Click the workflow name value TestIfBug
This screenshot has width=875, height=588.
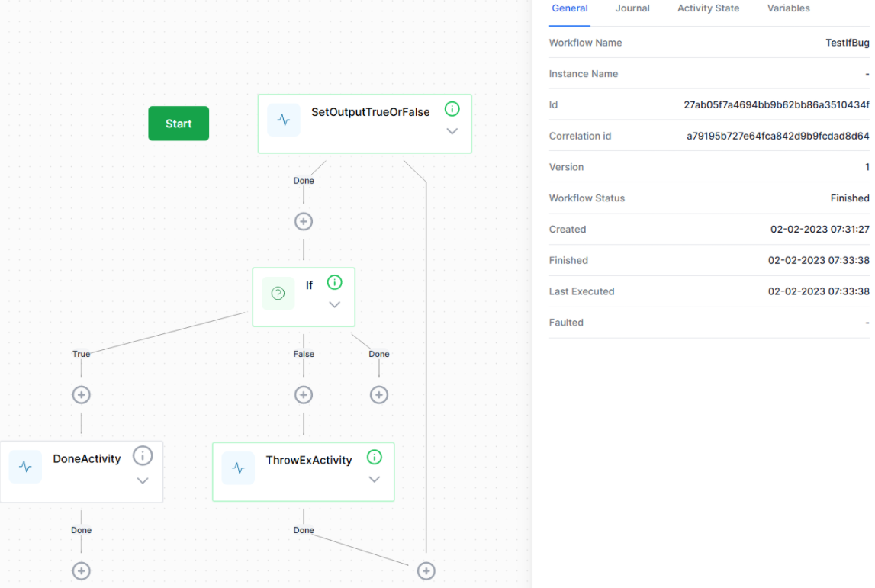[847, 43]
